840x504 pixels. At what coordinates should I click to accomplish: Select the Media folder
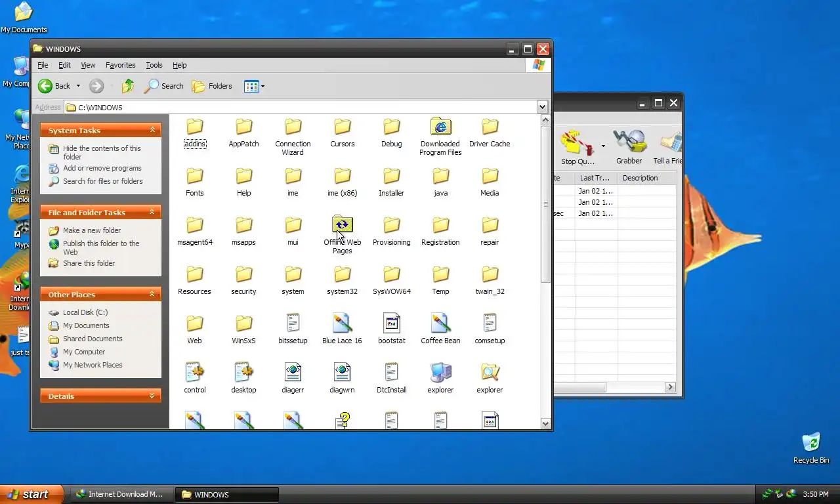click(490, 181)
